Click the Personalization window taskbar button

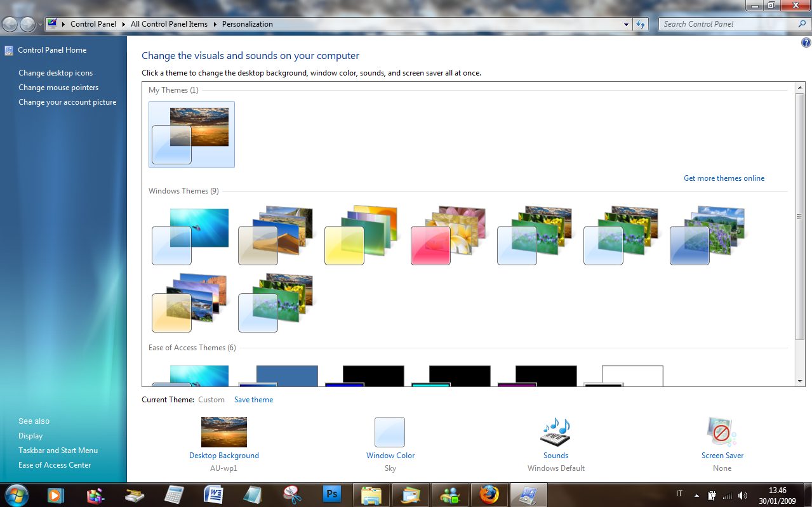(529, 494)
